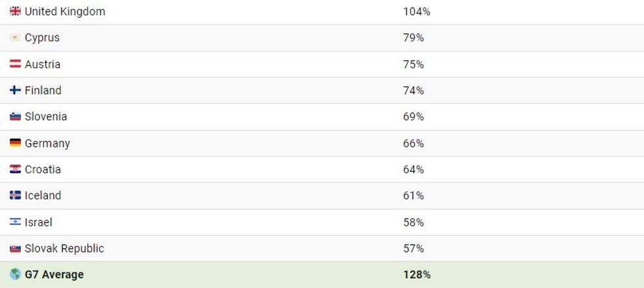The image size is (644, 288).
Task: Click the 104% value for United Kingdom
Action: pyautogui.click(x=417, y=12)
